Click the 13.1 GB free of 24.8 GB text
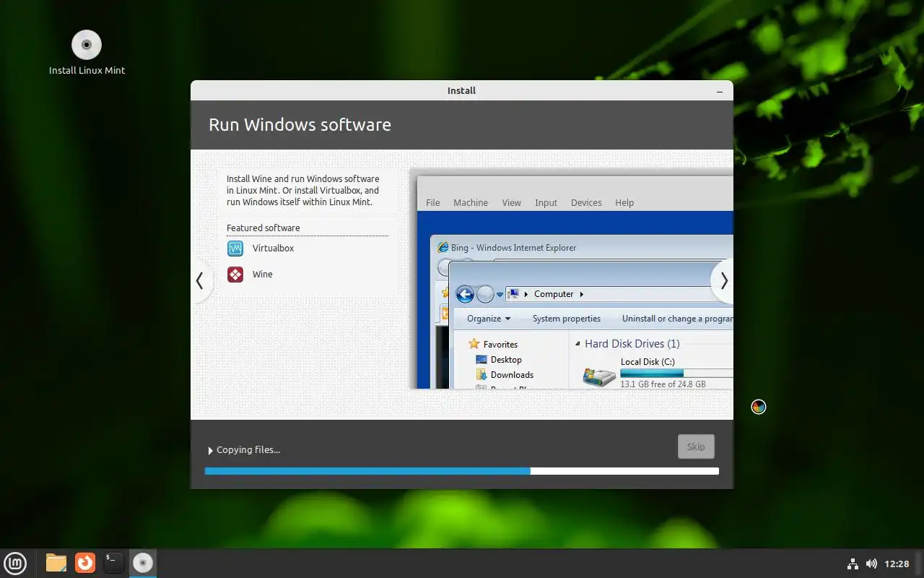924x578 pixels. tap(663, 384)
